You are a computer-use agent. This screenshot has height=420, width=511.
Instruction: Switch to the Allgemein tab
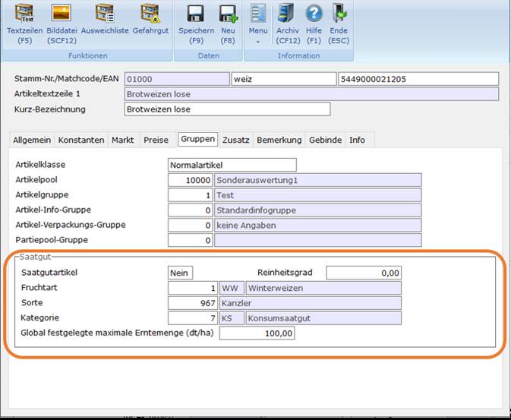tap(32, 141)
